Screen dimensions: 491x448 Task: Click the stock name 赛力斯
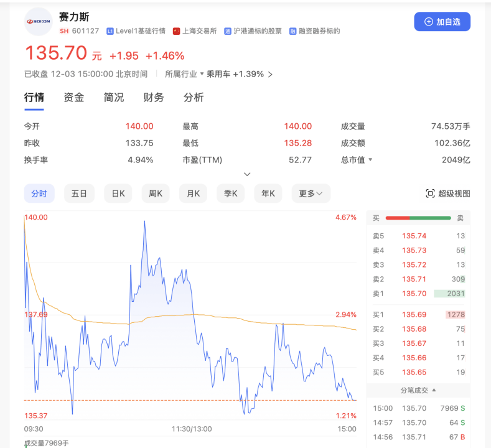tap(74, 17)
